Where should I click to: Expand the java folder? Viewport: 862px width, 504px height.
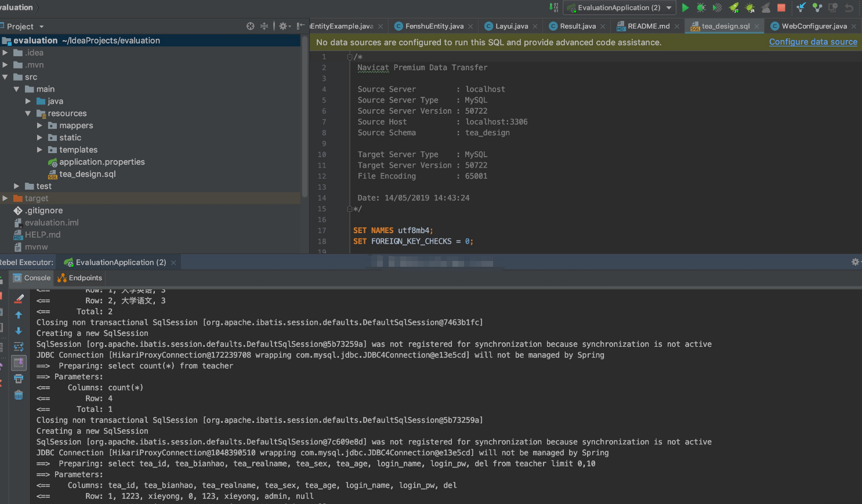(x=28, y=101)
